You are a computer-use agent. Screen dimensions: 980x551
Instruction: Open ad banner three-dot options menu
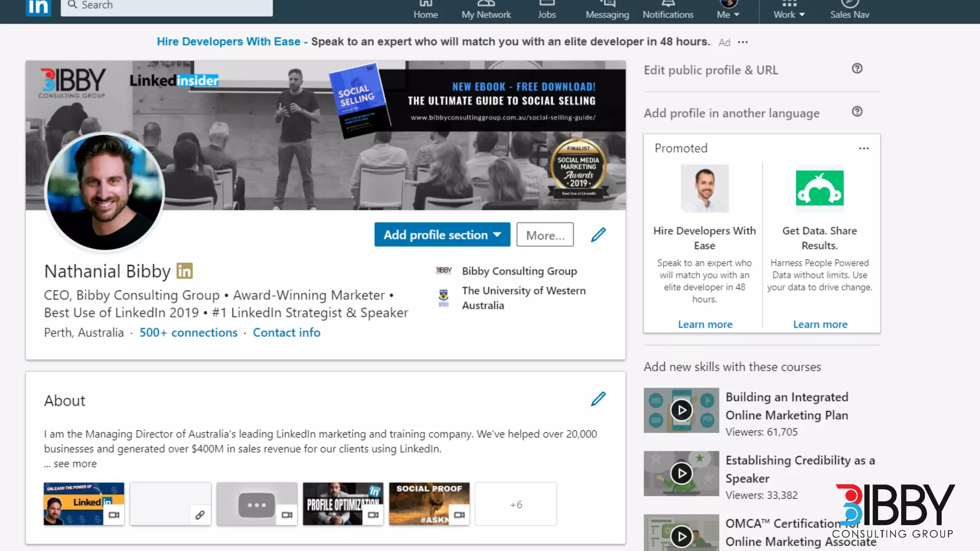click(x=743, y=42)
